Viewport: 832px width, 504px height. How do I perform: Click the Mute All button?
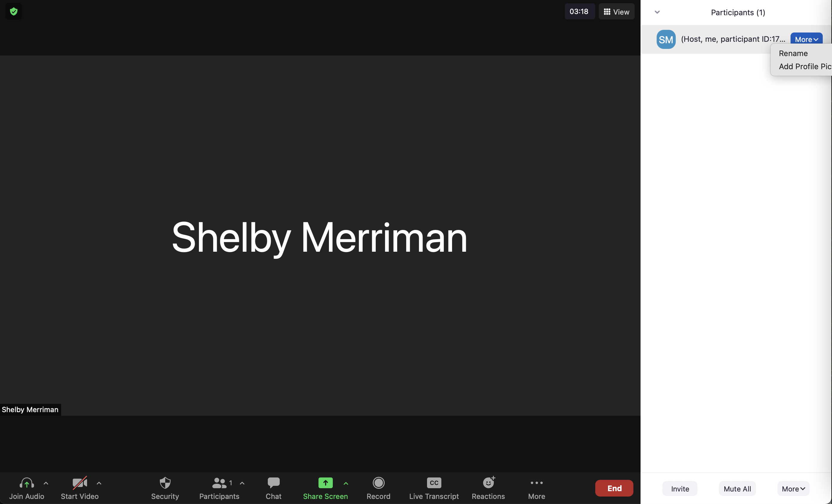737,488
